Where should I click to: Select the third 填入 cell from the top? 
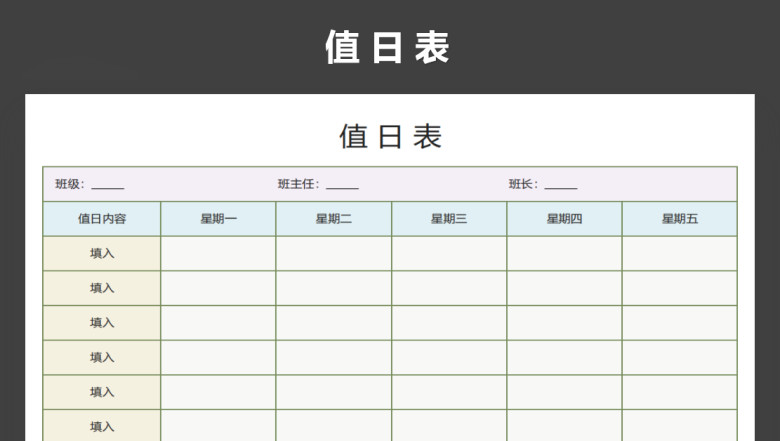tap(102, 323)
